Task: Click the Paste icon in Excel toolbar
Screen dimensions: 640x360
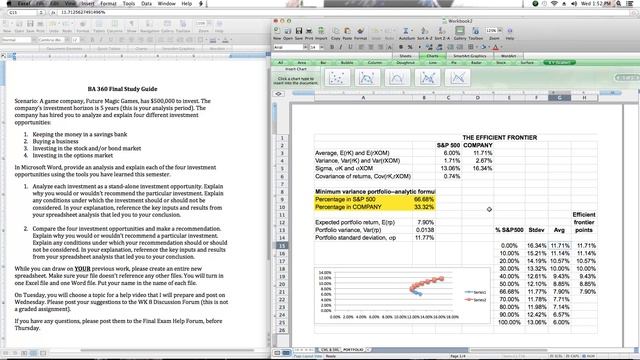Action: click(347, 31)
